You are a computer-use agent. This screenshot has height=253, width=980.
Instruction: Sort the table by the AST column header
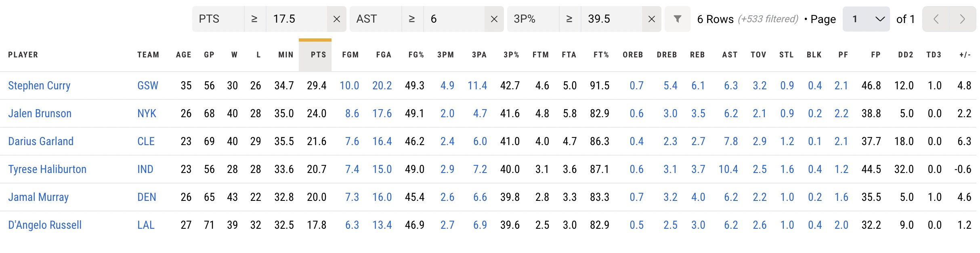click(730, 55)
